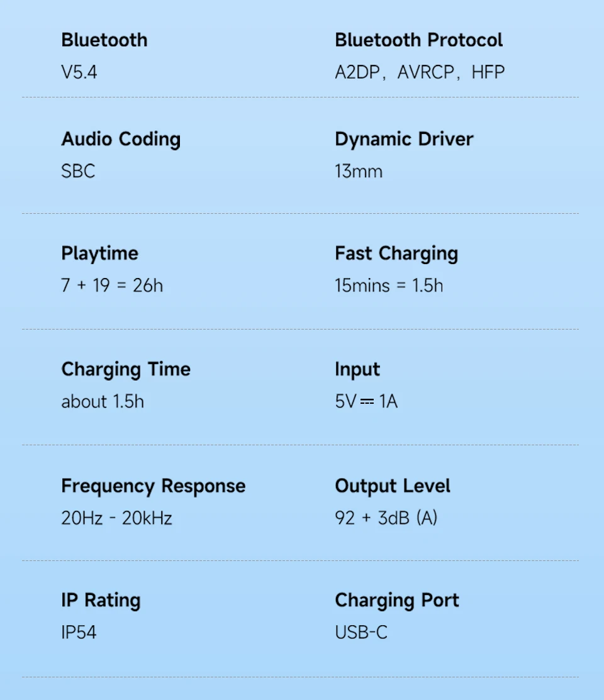The width and height of the screenshot is (604, 700).
Task: Select the SBC codec value
Action: pos(78,172)
